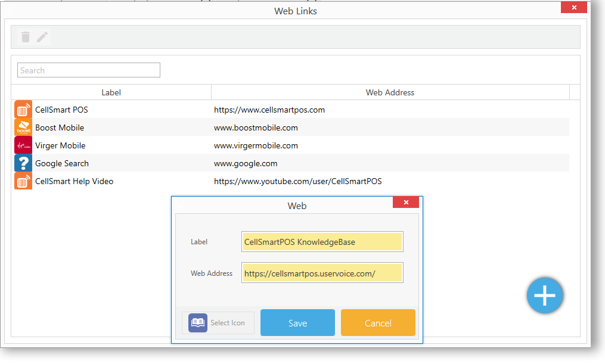Click the CellSmart POS row icon

23,110
